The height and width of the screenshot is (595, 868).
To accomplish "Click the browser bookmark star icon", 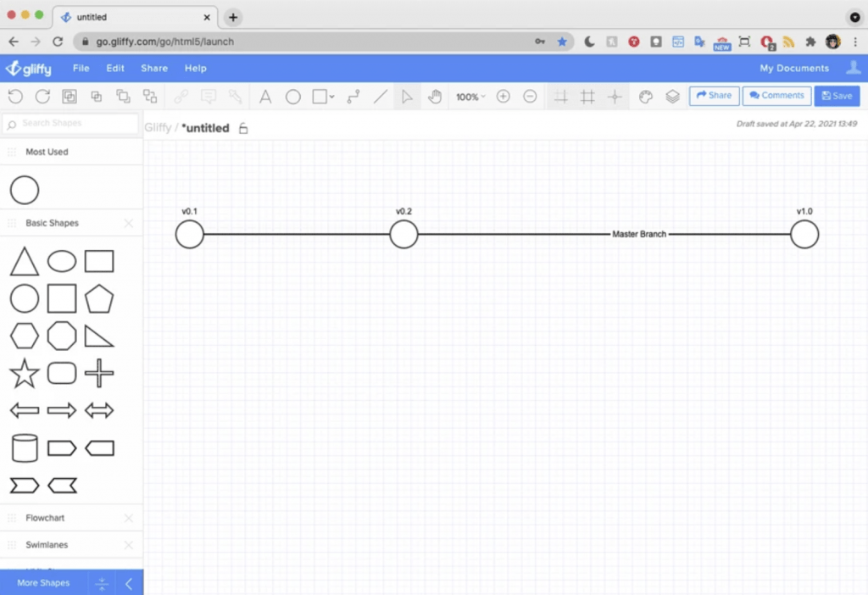I will point(562,42).
